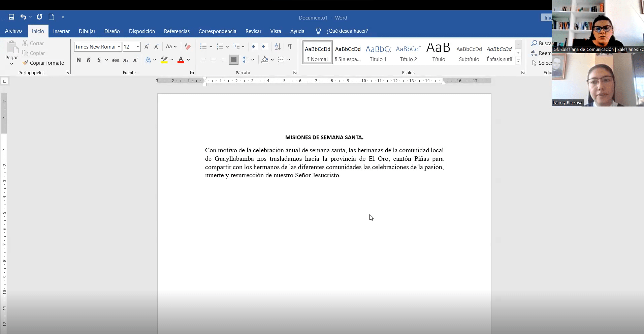Expand the styles gallery More arrow
The image size is (644, 334).
click(x=518, y=61)
